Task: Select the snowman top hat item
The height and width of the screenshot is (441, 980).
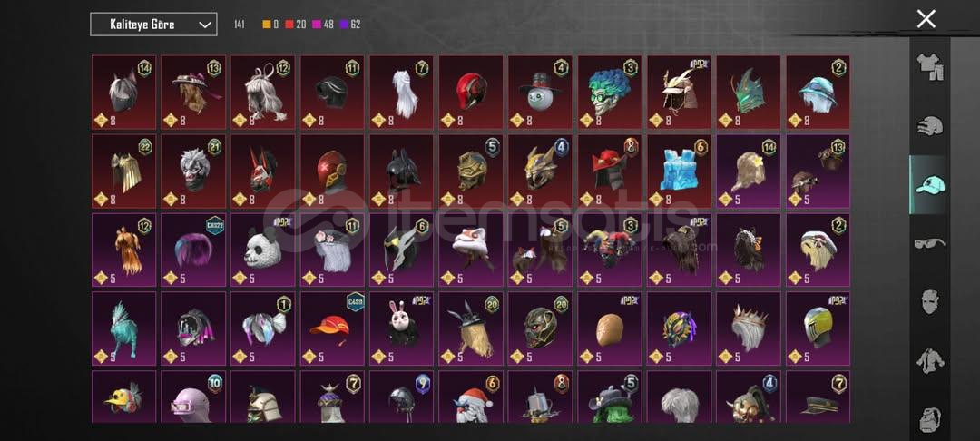Action: [540, 93]
